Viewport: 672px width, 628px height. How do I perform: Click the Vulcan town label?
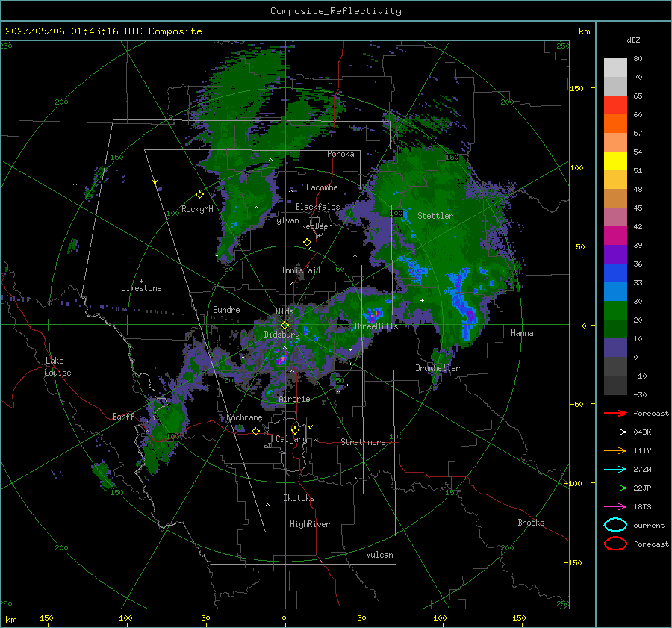pos(379,555)
